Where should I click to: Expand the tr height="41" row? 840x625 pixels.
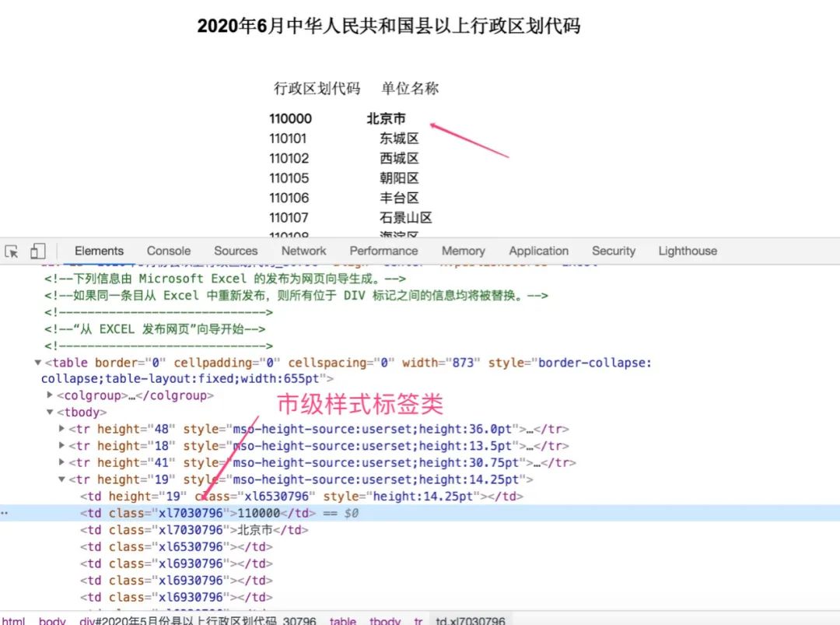(x=61, y=462)
